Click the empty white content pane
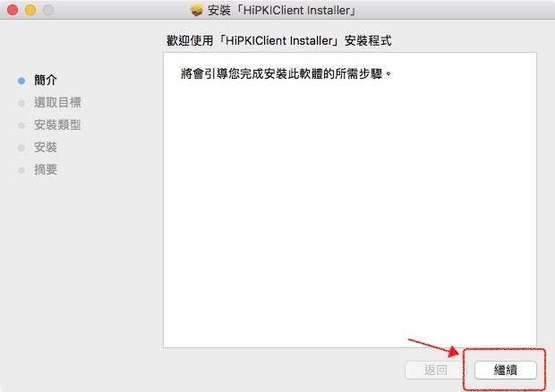 350,212
